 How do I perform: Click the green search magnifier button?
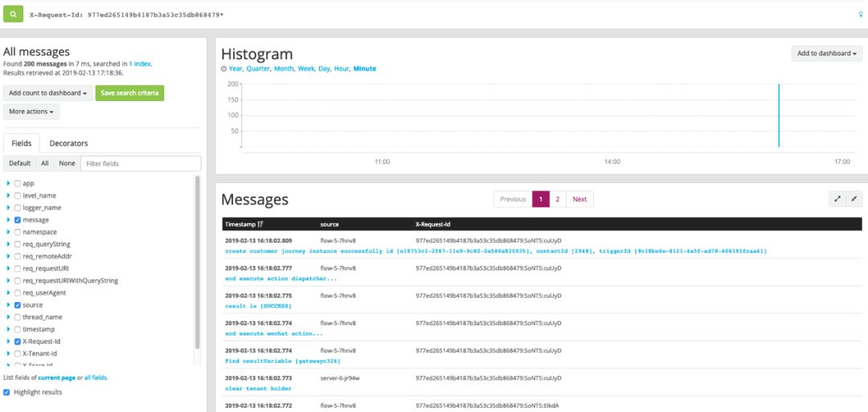click(14, 14)
